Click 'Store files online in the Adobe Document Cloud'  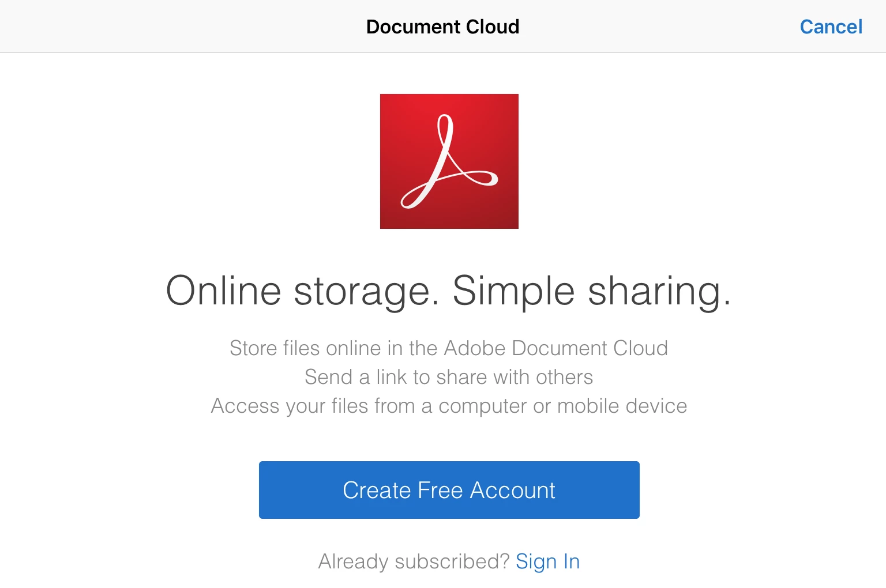(x=448, y=348)
